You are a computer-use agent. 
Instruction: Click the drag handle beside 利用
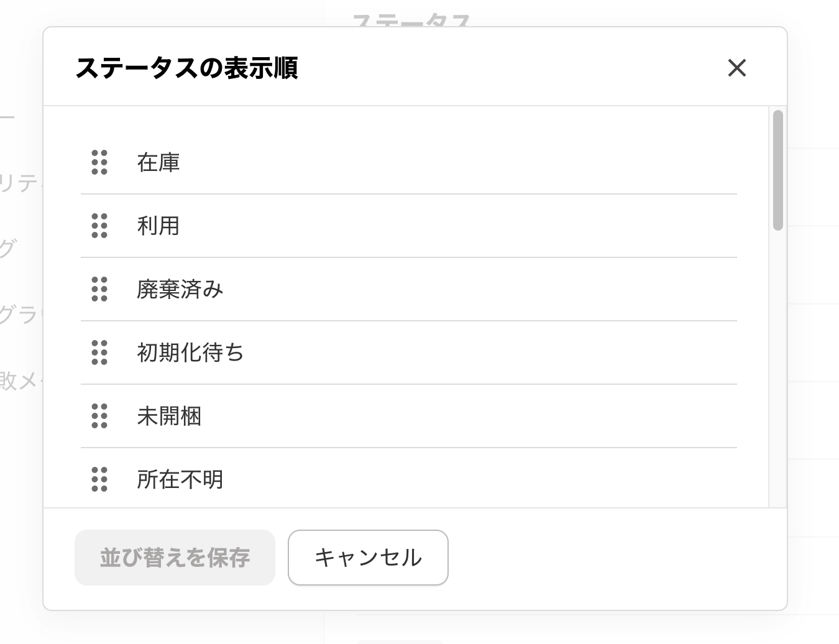point(99,226)
